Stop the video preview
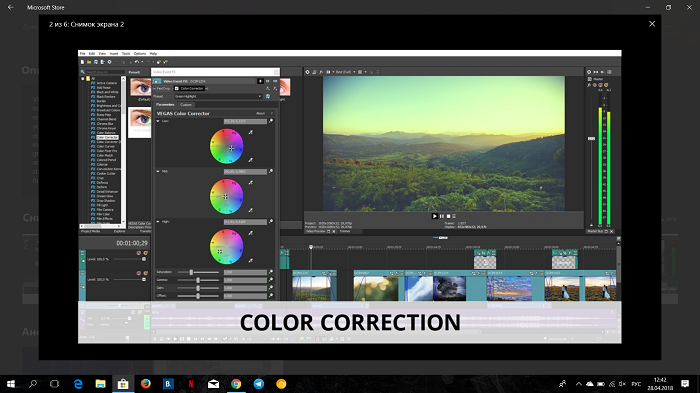 pyautogui.click(x=448, y=216)
